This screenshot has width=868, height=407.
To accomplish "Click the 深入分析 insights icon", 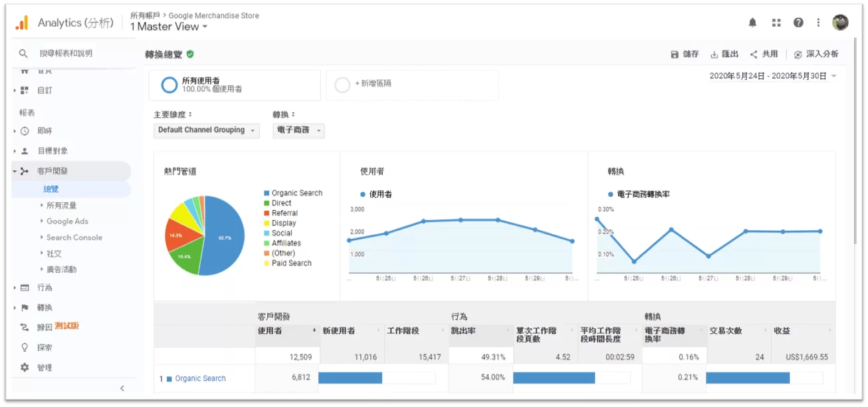I will point(798,55).
